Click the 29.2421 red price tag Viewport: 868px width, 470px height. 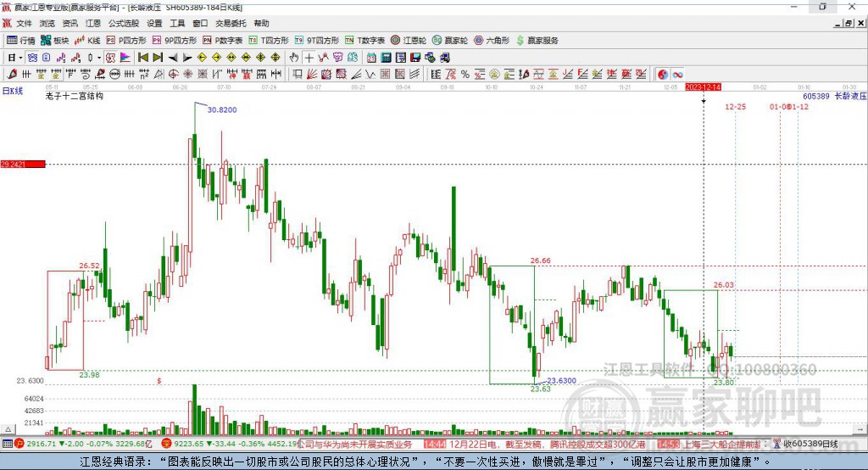[23, 164]
